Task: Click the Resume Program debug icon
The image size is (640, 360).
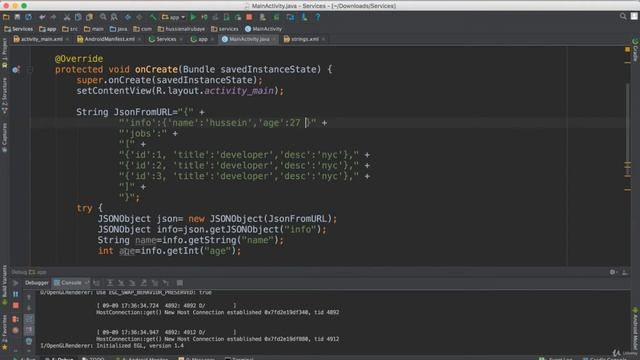Action: coord(16,282)
